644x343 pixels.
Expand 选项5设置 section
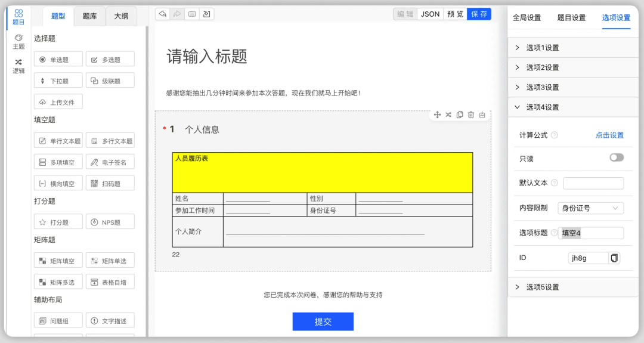tap(574, 287)
